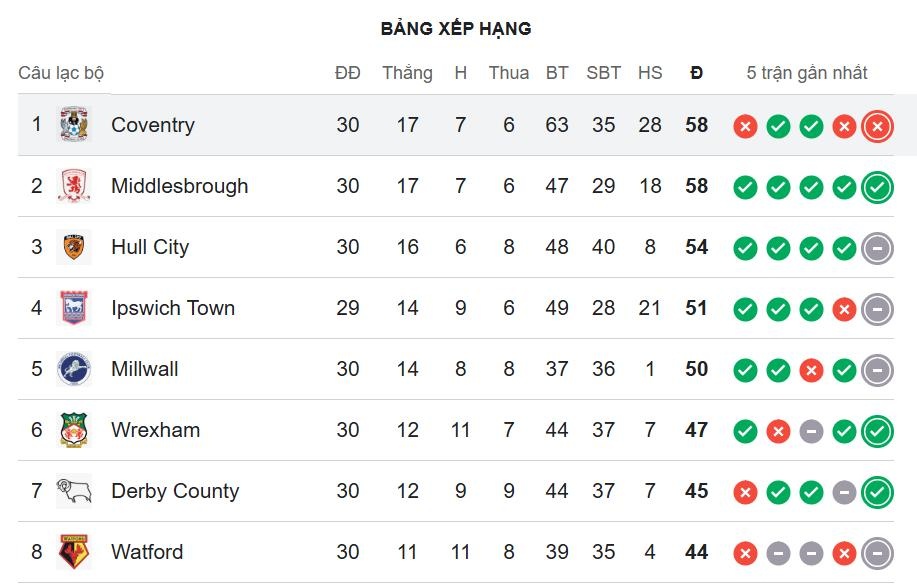The height and width of the screenshot is (586, 917).
Task: Open the Coventry team link
Action: point(153,125)
